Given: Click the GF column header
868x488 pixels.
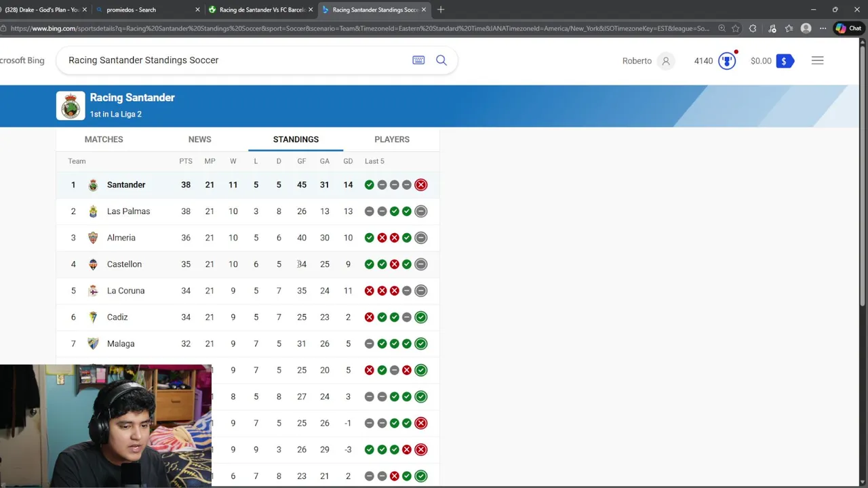Looking at the screenshot, I should (x=302, y=161).
